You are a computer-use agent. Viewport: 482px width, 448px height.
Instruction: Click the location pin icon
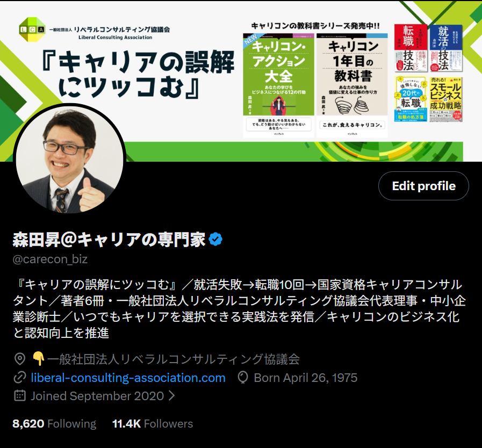click(20, 359)
